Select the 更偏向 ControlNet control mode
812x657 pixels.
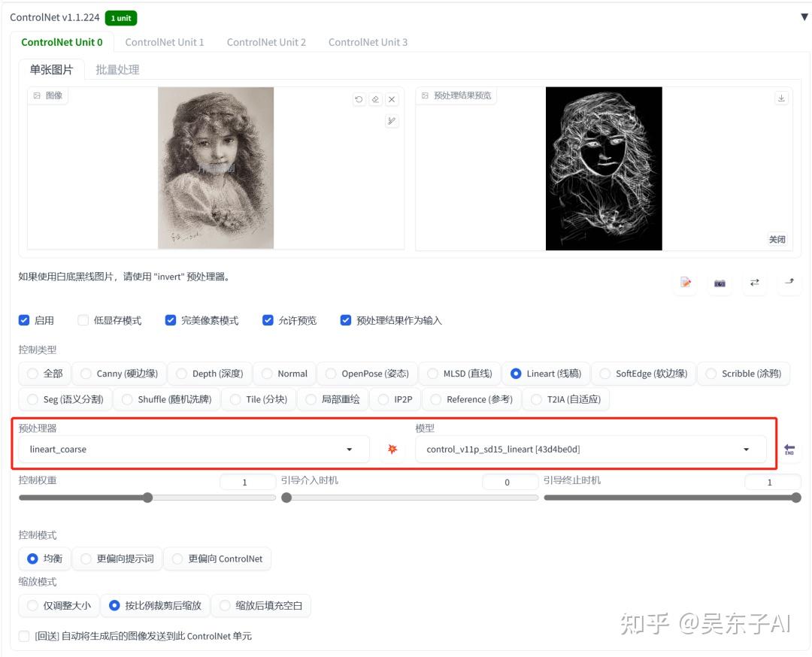click(x=178, y=559)
